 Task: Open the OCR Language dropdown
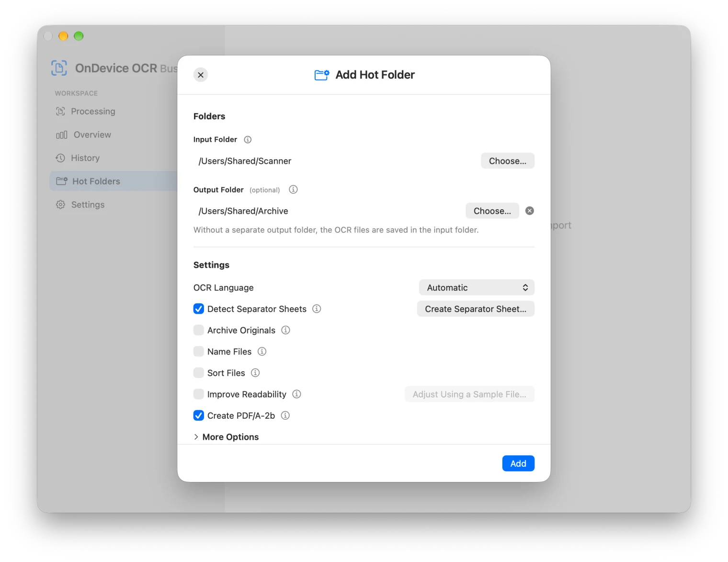click(x=477, y=287)
